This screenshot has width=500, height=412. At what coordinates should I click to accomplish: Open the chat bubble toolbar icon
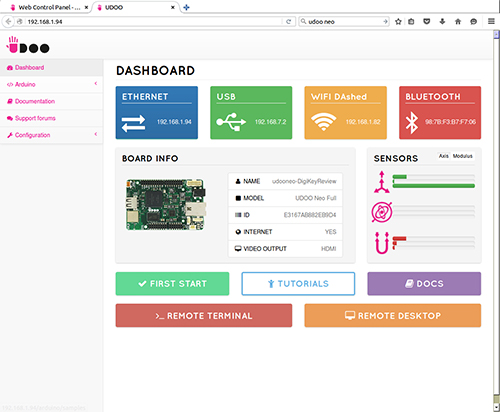pos(473,22)
